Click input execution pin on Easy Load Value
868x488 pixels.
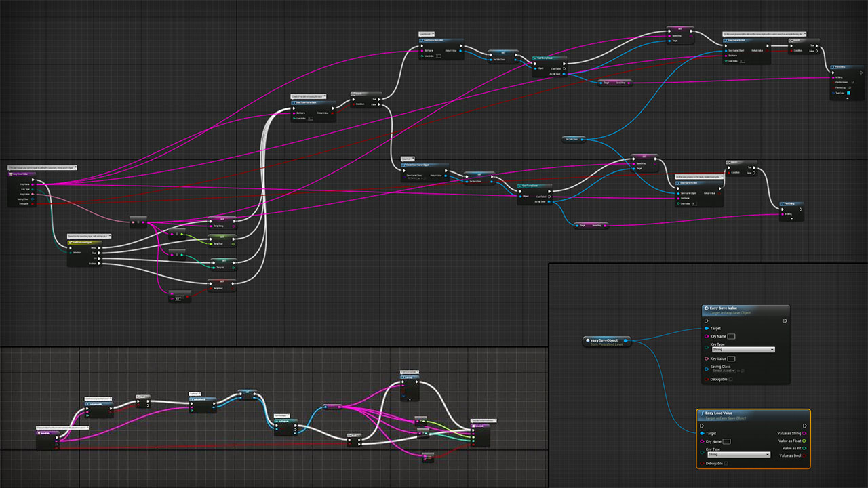[702, 426]
